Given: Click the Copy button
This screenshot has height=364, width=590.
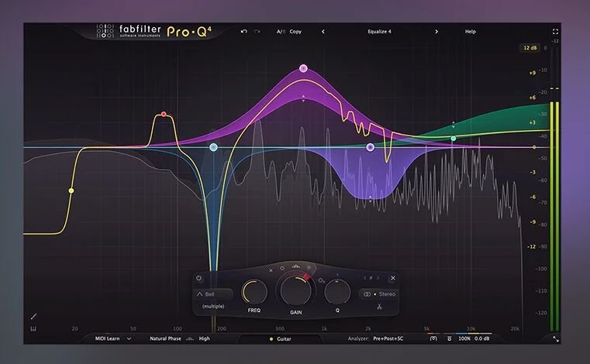Looking at the screenshot, I should [x=295, y=32].
